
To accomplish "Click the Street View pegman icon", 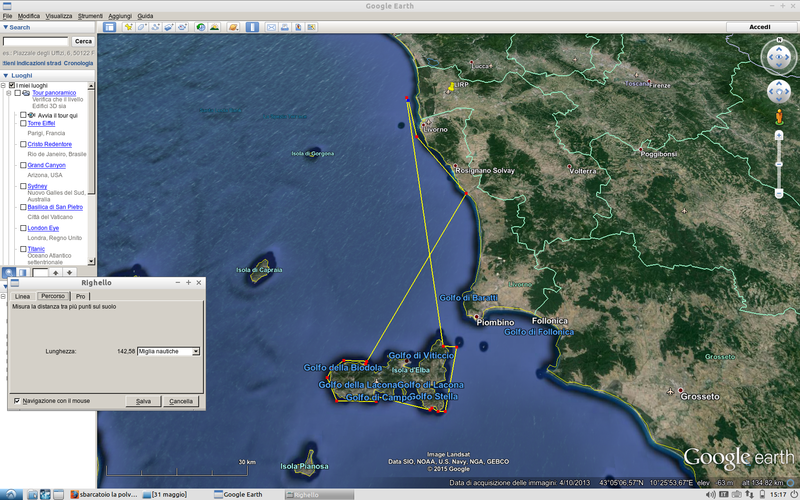I will click(x=779, y=116).
